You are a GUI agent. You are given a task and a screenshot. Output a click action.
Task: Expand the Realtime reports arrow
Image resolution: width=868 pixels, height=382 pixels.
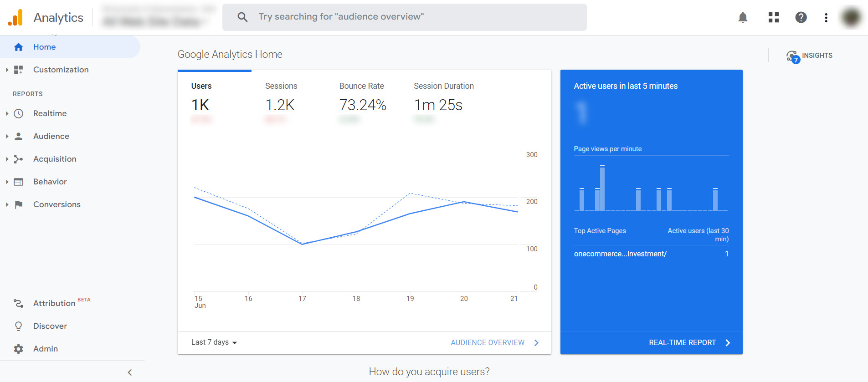[x=7, y=113]
